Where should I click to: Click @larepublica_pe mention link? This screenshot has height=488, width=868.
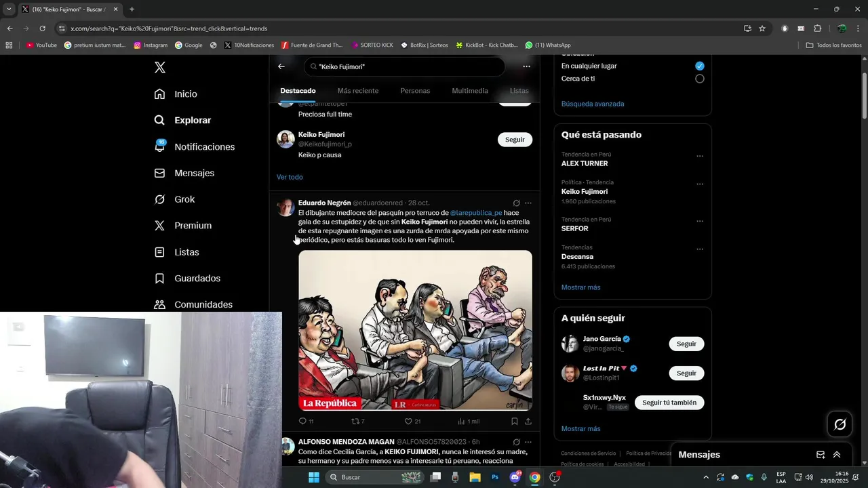pos(476,213)
